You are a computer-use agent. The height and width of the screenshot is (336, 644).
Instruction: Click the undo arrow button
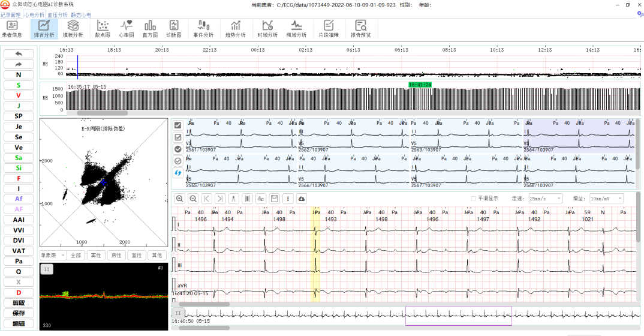[19, 54]
